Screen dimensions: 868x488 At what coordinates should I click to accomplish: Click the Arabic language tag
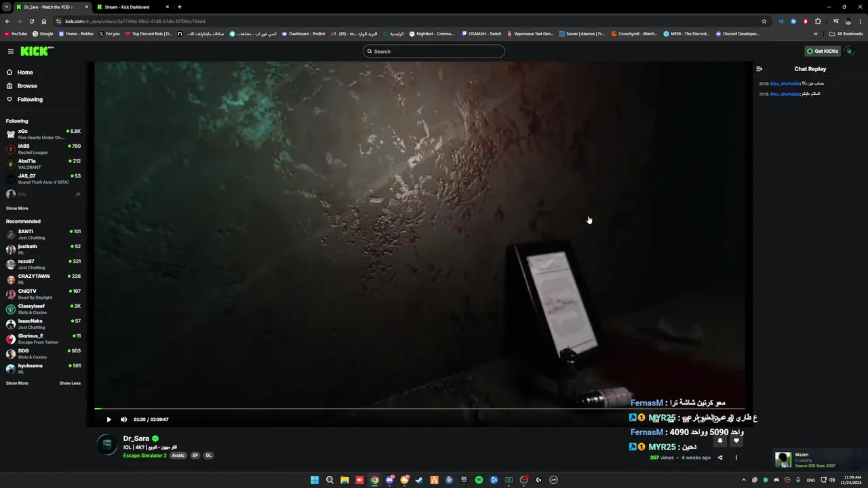coord(178,455)
